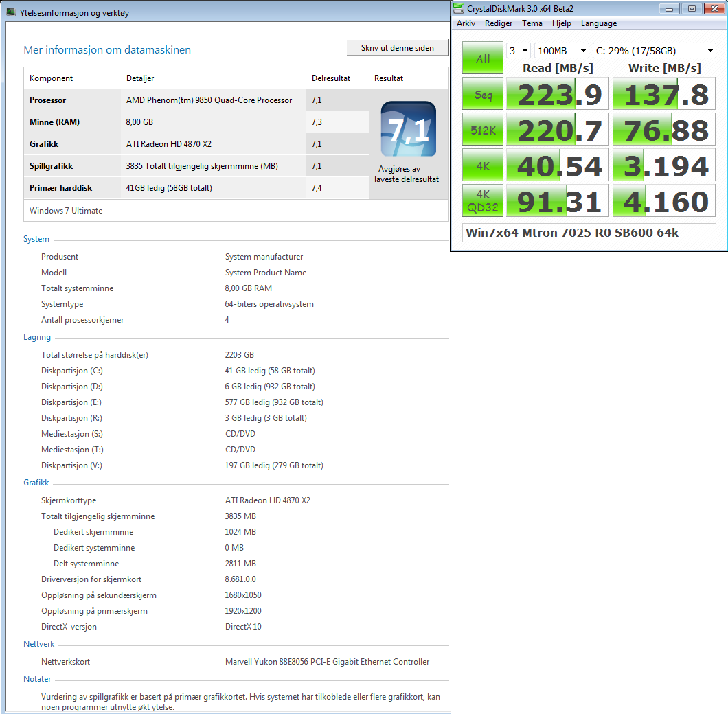728x714 pixels.
Task: Click the System section heading
Action: pos(36,239)
